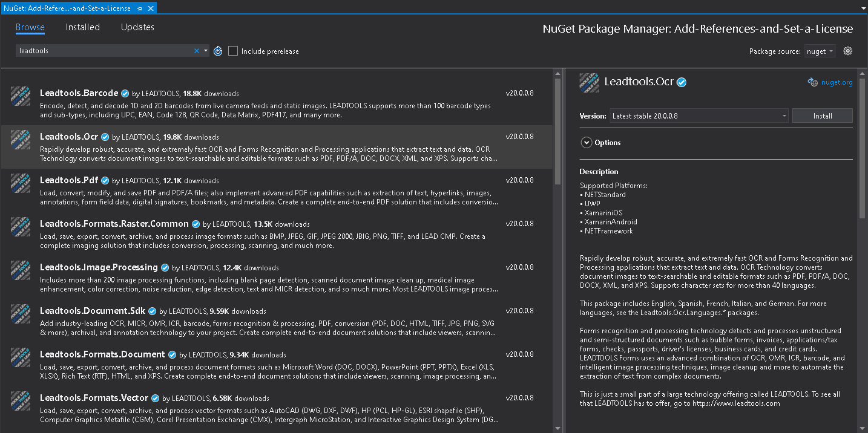Switch to the Browse tab
Screen dimensions: 868x433
30,27
